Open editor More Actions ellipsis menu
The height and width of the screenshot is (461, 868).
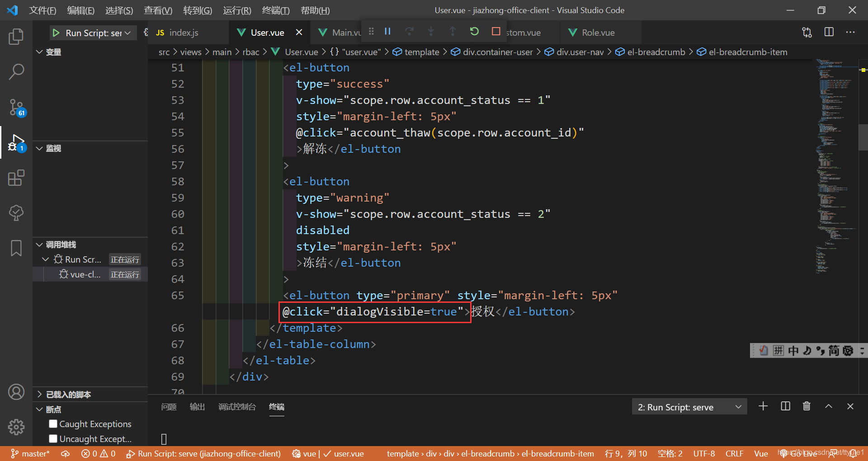(x=850, y=32)
